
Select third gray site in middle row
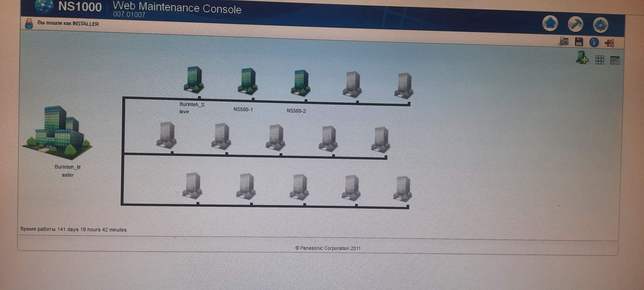[x=276, y=138]
